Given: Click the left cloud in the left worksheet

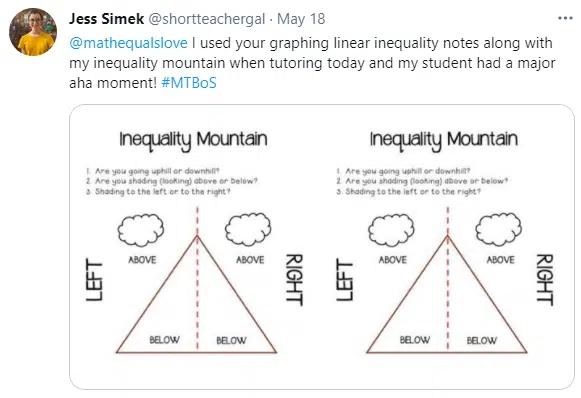Looking at the screenshot, I should [141, 230].
